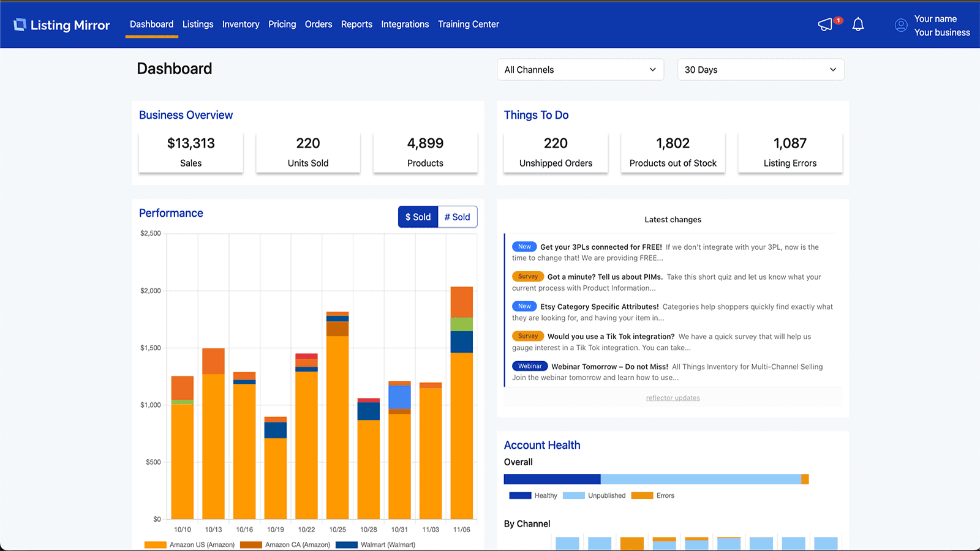Click the New badge on the 3PLs announcement
980x551 pixels.
click(x=524, y=246)
